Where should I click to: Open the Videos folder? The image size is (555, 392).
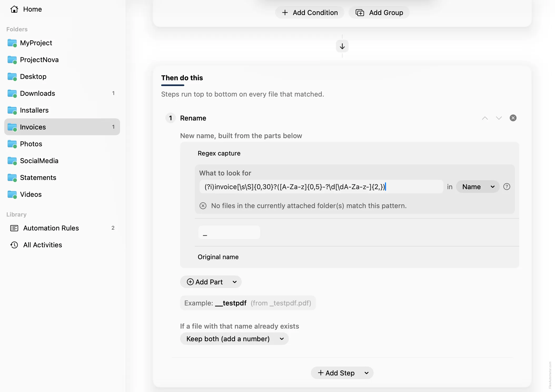pos(62,194)
